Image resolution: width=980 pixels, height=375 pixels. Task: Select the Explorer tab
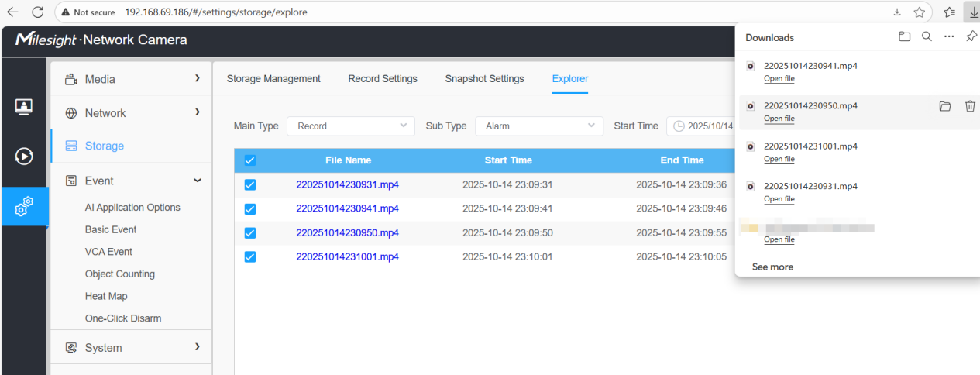coord(570,78)
